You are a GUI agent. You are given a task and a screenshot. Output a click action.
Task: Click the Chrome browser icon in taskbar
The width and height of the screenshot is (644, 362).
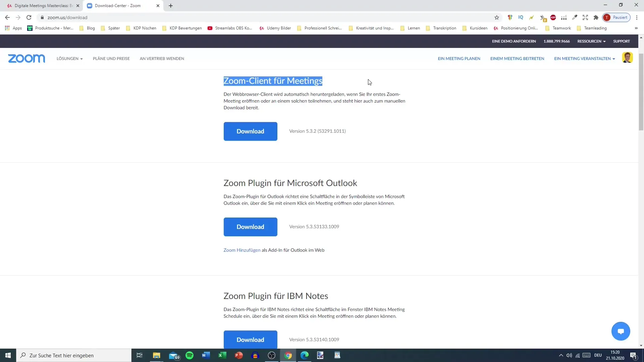288,355
